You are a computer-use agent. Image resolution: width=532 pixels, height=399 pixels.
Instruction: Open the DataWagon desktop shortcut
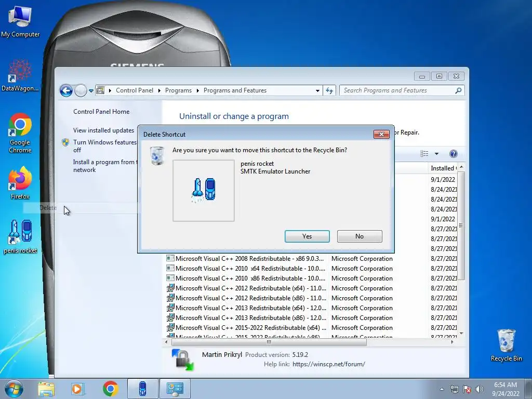20,75
